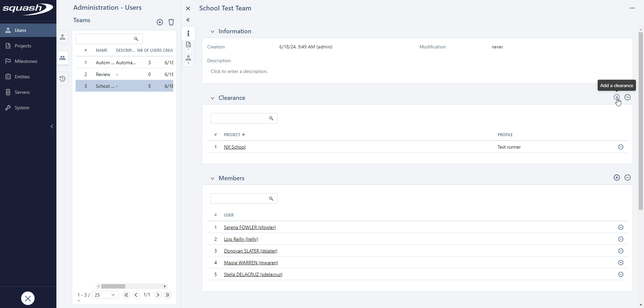Collapse the Clearance section
644x308 pixels.
(x=213, y=98)
